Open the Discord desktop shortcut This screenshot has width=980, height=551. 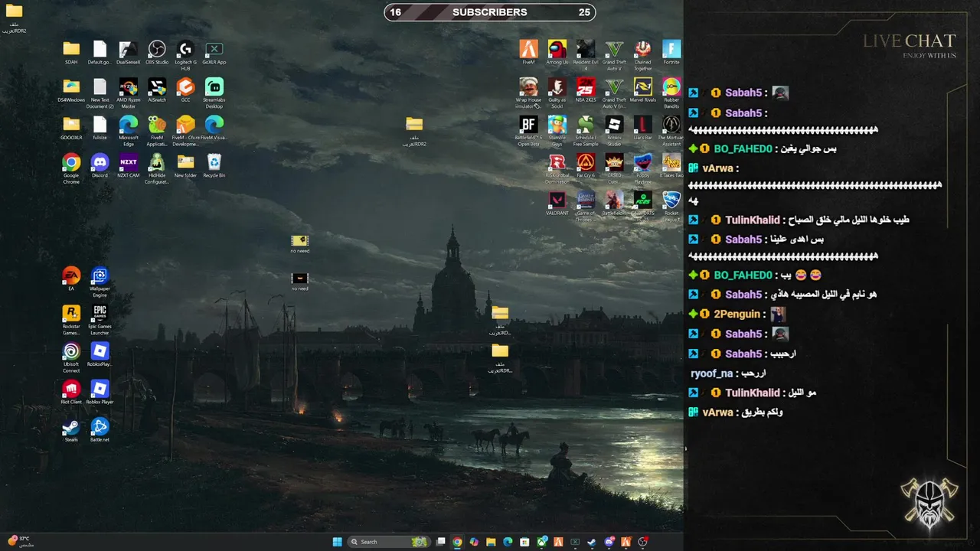click(100, 165)
